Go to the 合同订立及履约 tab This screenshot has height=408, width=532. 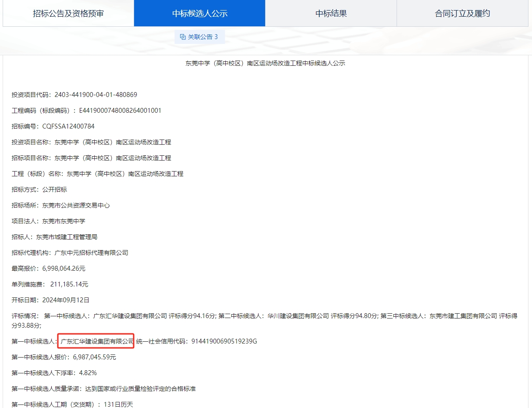click(462, 13)
